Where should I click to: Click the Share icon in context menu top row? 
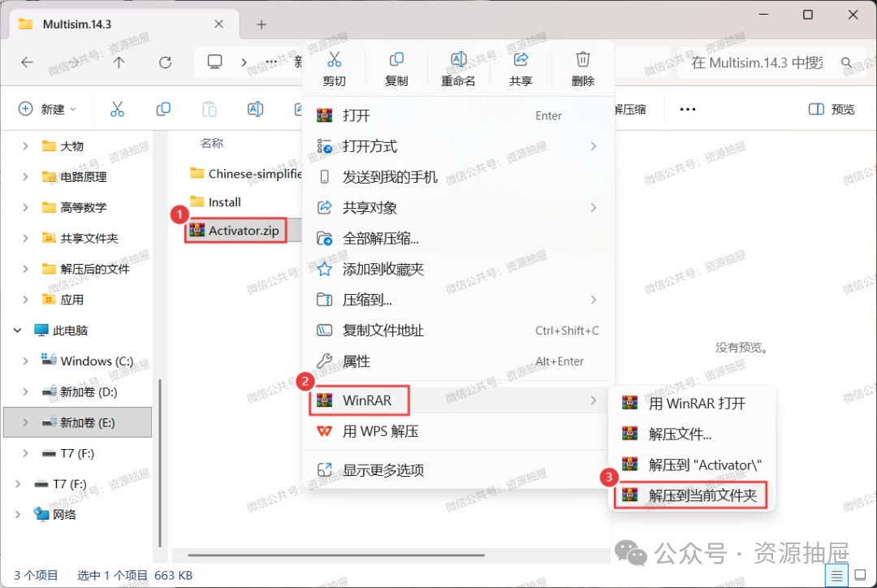tap(521, 59)
